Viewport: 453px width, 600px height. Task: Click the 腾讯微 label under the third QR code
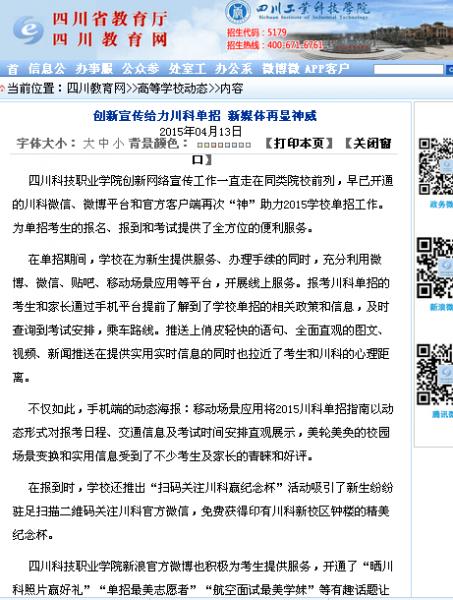(442, 414)
